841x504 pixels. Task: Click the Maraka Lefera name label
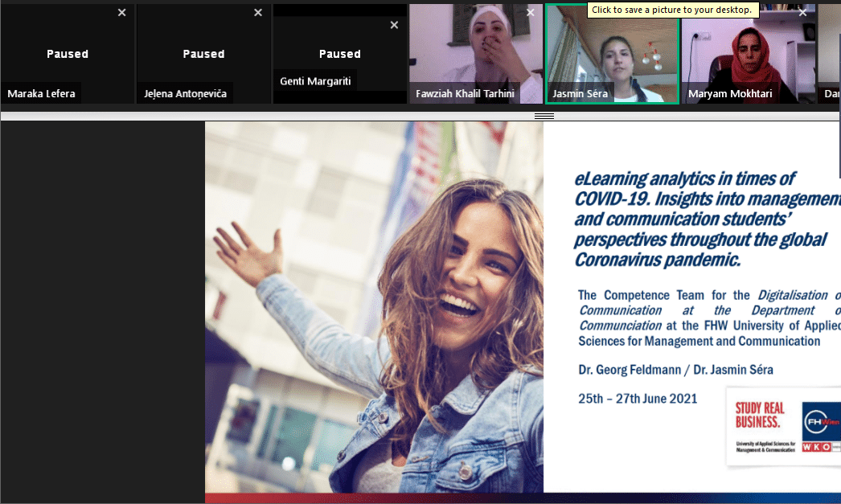point(41,94)
